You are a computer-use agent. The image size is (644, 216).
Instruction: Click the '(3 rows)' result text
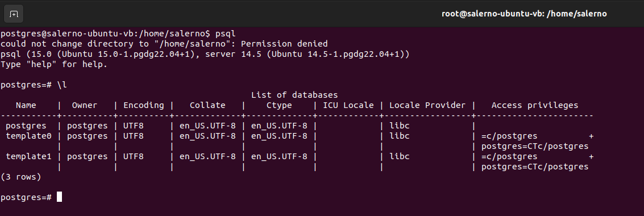pyautogui.click(x=21, y=177)
